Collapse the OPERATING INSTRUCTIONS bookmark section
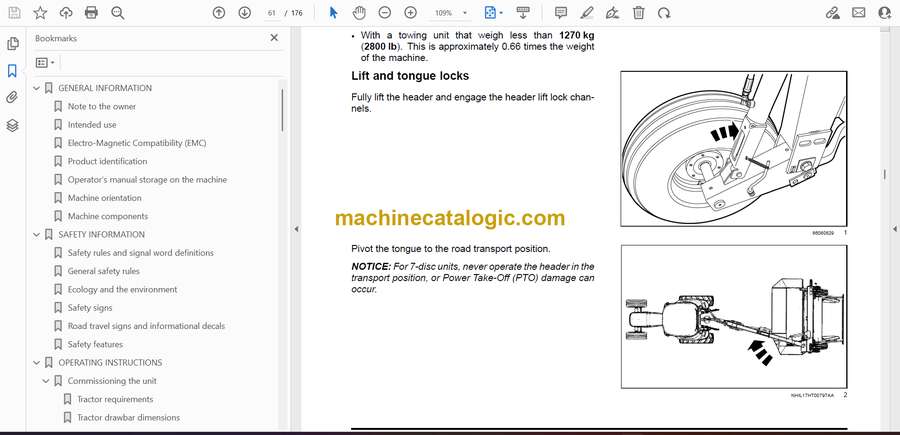900x435 pixels. (37, 363)
